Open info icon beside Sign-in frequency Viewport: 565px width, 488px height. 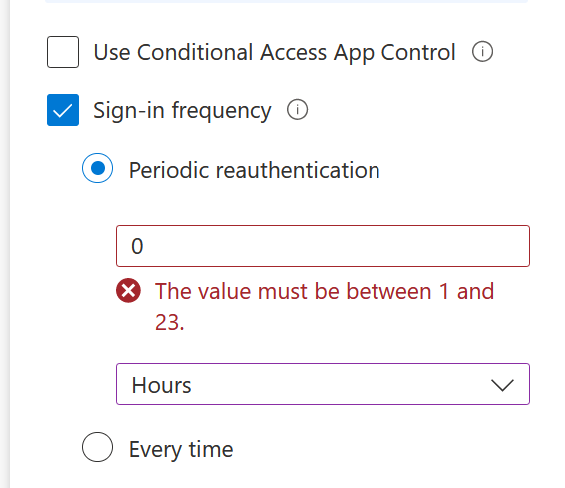[297, 110]
